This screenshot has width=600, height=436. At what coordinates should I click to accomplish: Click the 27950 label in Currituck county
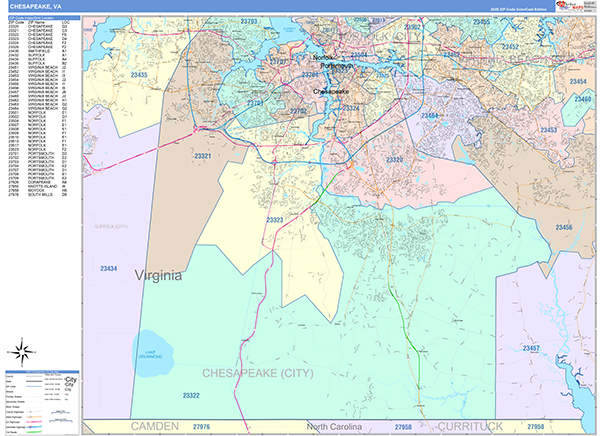pyautogui.click(x=536, y=426)
